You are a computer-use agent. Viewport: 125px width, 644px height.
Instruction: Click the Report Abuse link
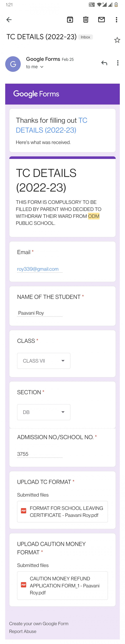click(x=23, y=631)
